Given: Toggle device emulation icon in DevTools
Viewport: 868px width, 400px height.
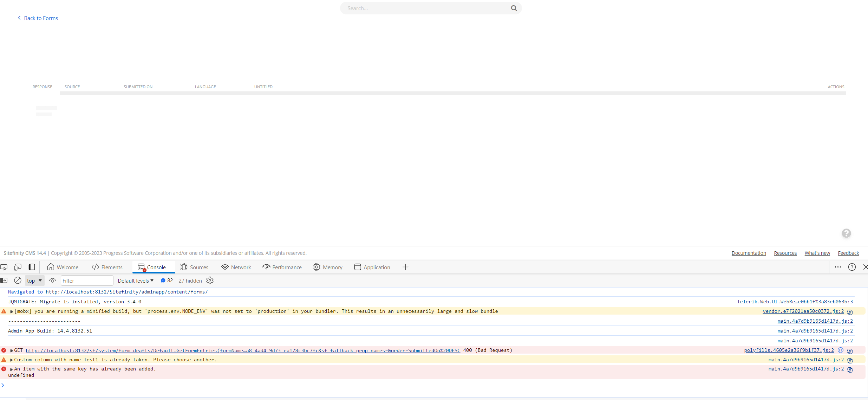Looking at the screenshot, I should pos(18,267).
